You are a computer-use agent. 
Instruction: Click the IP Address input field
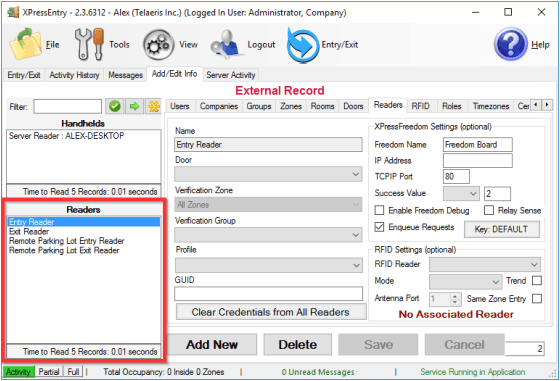click(478, 161)
